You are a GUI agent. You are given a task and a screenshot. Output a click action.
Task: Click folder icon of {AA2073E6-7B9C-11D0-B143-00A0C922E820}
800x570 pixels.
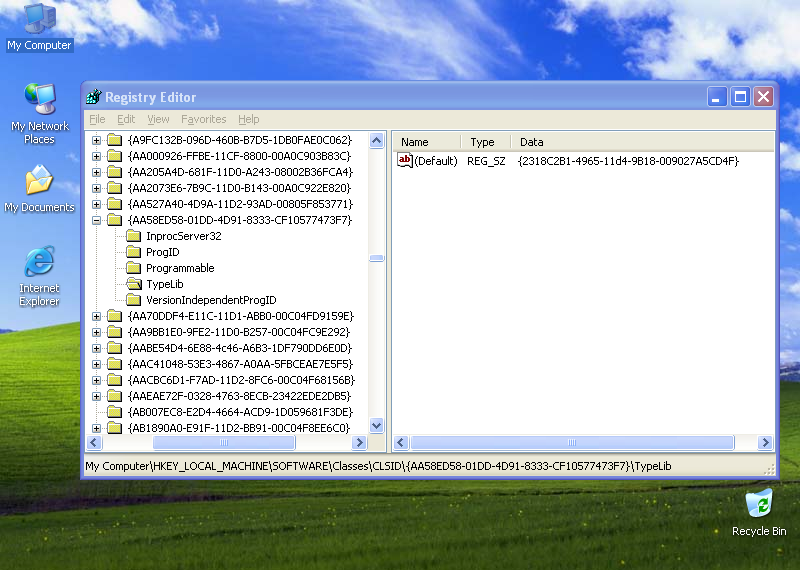tap(115, 188)
